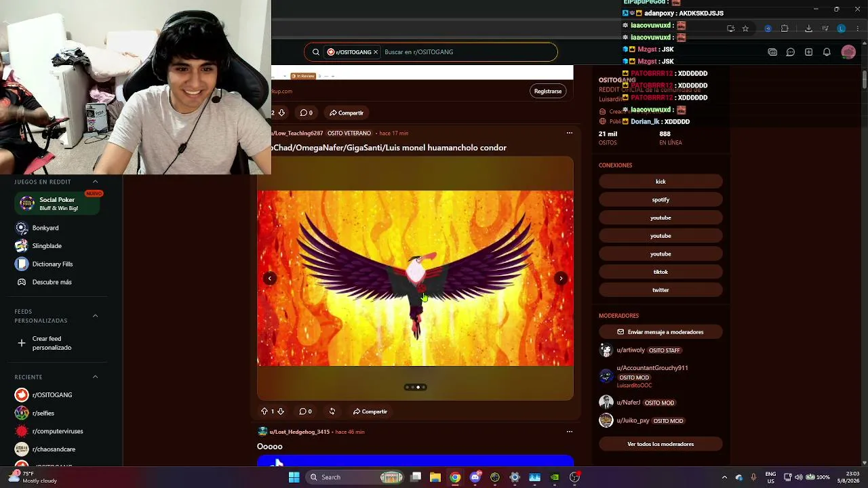Open comments on the condor gallery post
This screenshot has width=868, height=488.
click(306, 411)
